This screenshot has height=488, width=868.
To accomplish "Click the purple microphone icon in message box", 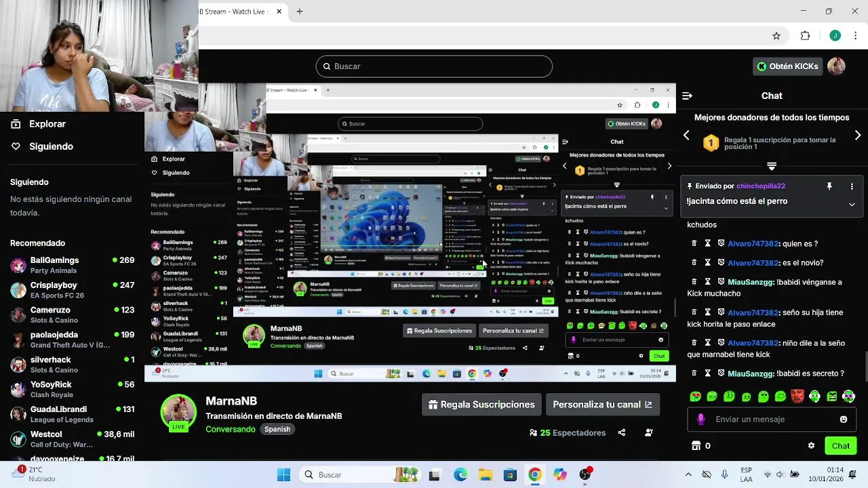I will point(701,420).
